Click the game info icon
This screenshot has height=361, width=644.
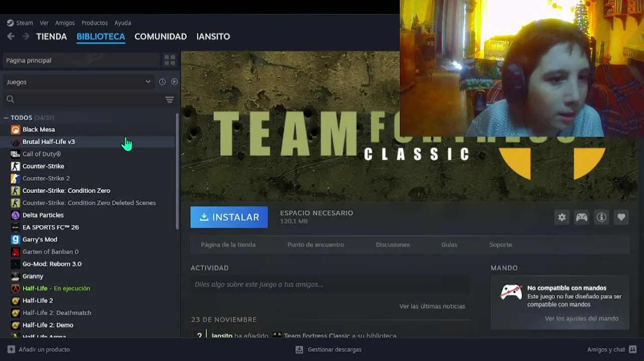click(601, 217)
